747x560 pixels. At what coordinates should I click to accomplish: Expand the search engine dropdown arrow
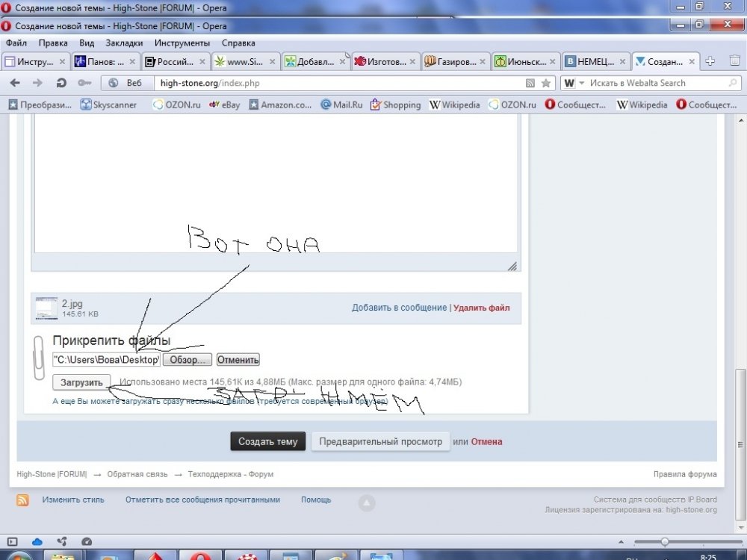tap(581, 83)
